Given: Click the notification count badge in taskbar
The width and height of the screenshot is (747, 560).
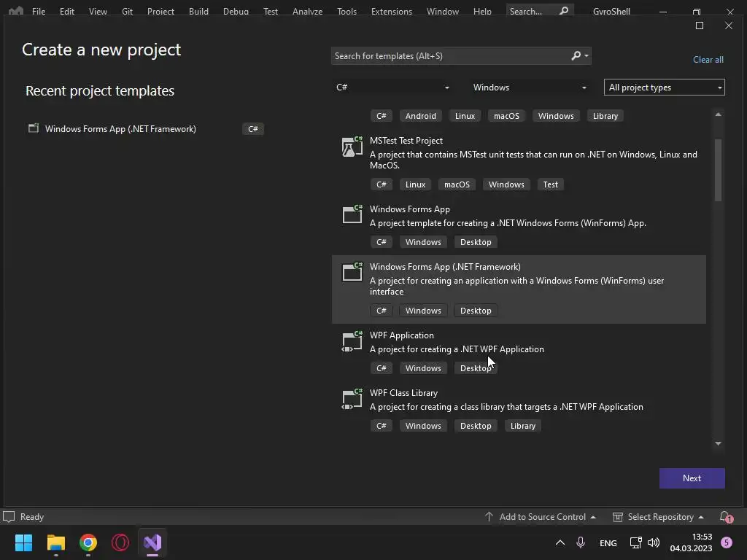Looking at the screenshot, I should pos(726,542).
